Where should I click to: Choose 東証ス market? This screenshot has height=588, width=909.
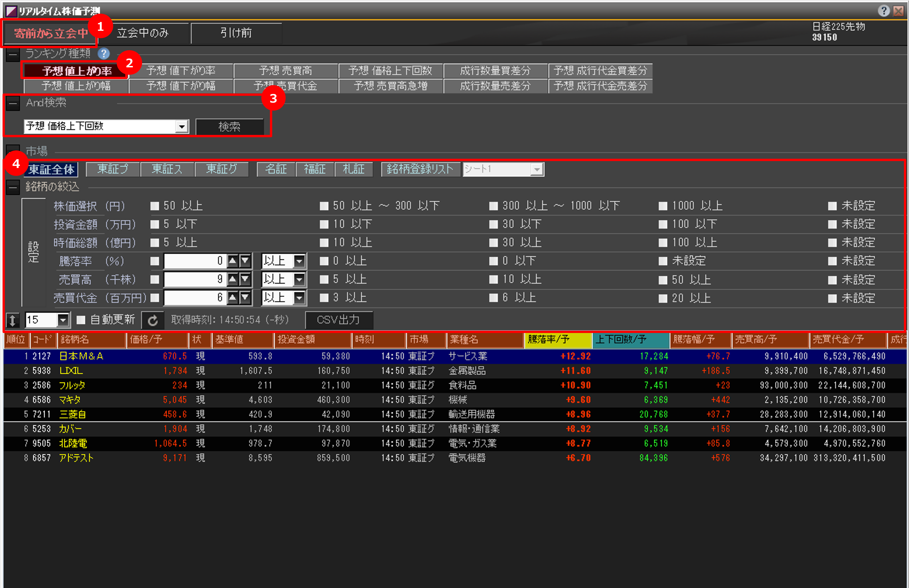tap(167, 169)
